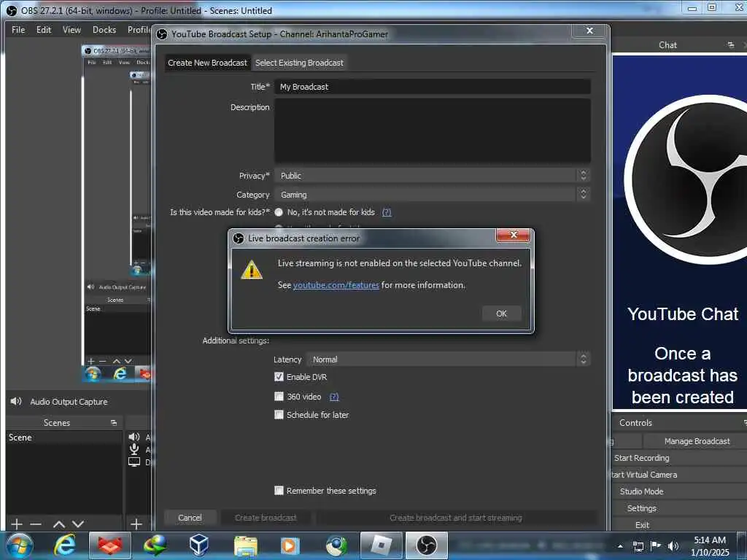Select No, it's not made for kids
Screen dimensions: 747x560
tap(279, 212)
